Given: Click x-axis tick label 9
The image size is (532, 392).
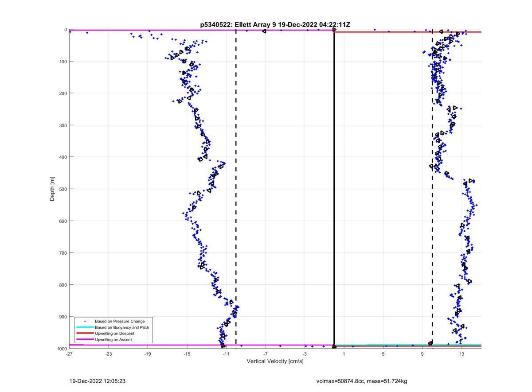Looking at the screenshot, I should 422,354.
